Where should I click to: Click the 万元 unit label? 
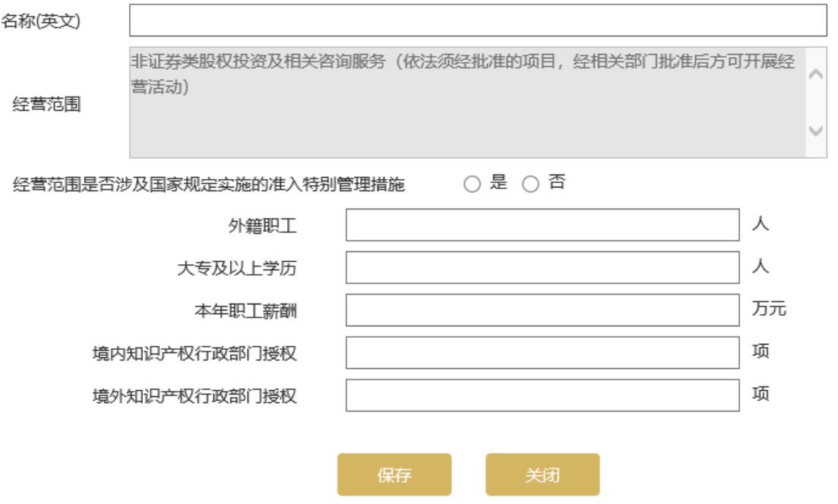pyautogui.click(x=763, y=310)
